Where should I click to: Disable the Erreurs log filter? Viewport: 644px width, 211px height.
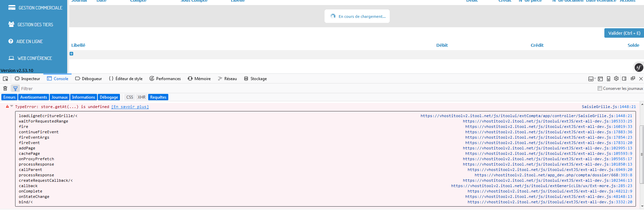pos(9,97)
